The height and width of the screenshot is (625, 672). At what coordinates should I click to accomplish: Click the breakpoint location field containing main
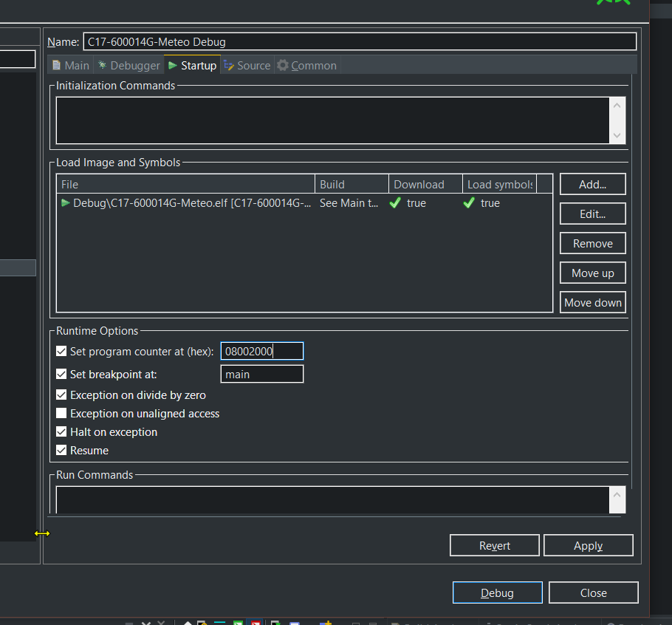(262, 374)
